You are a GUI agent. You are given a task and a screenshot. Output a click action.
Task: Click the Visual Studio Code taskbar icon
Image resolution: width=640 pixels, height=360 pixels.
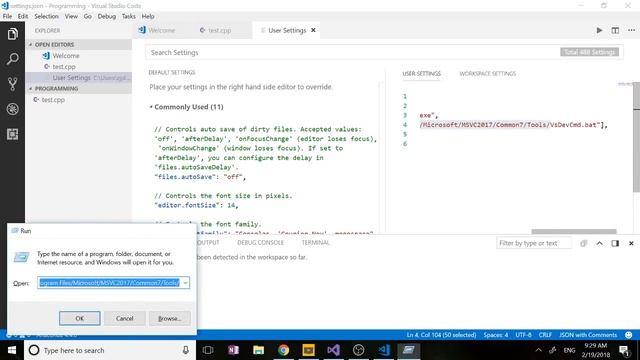[384, 350]
